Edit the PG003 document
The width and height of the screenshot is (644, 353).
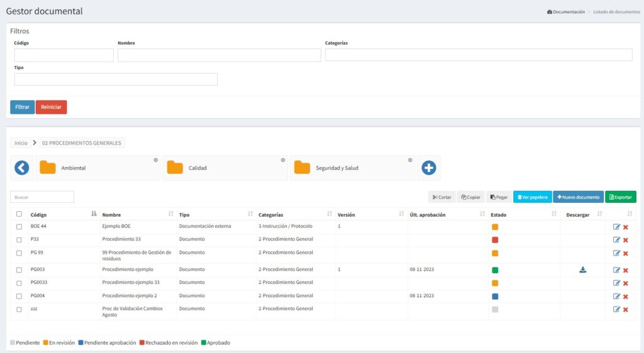click(x=616, y=269)
